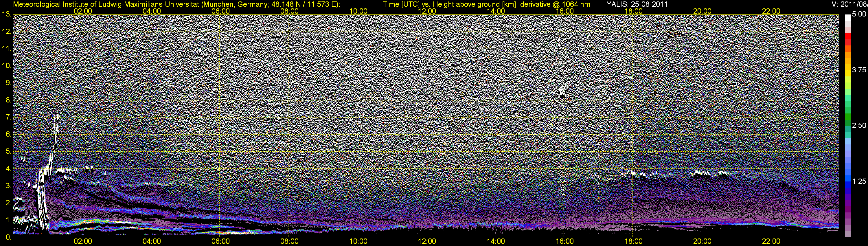Click the 18:00 label on the bottom time axis
This screenshot has width=868, height=246.
tap(633, 241)
